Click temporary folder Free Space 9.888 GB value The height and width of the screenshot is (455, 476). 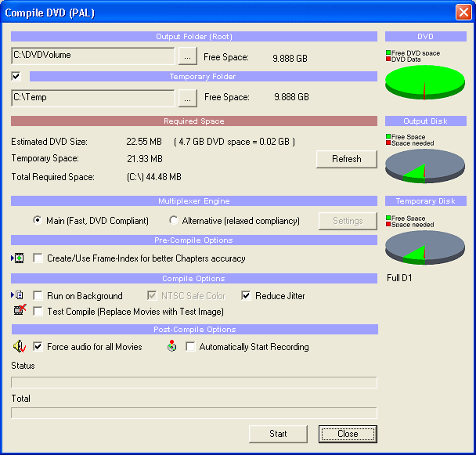tap(291, 97)
